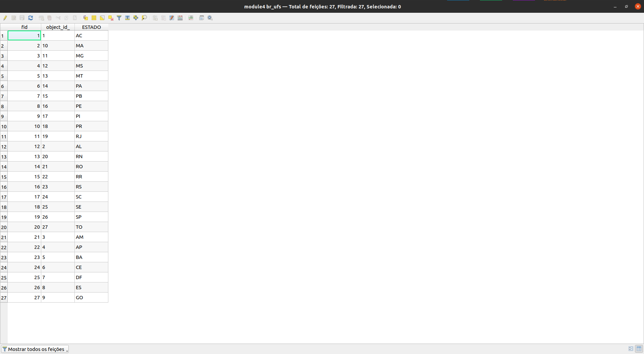Click the ESTADO cell 'MG'
The height and width of the screenshot is (354, 644).
point(91,56)
